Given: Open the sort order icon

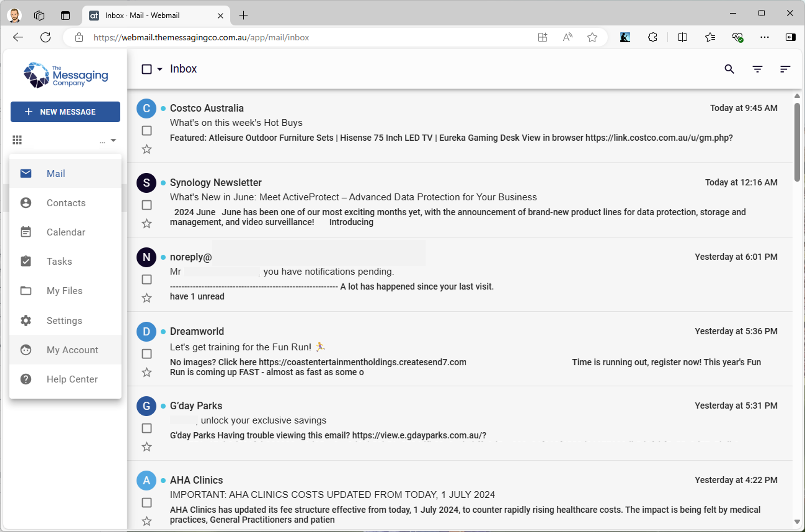Looking at the screenshot, I should (785, 69).
